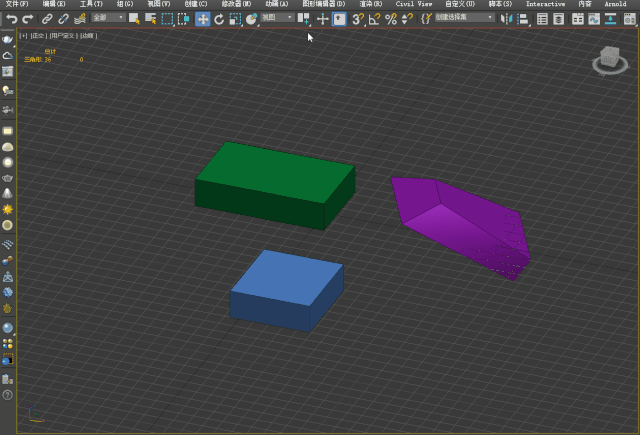
Task: Open the Arnold menu
Action: pos(615,4)
